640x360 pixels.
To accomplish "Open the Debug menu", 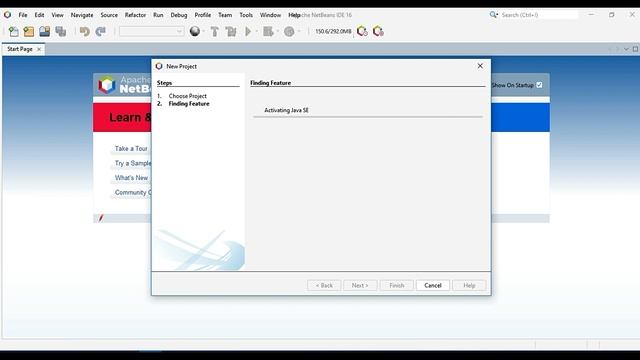I will (179, 15).
